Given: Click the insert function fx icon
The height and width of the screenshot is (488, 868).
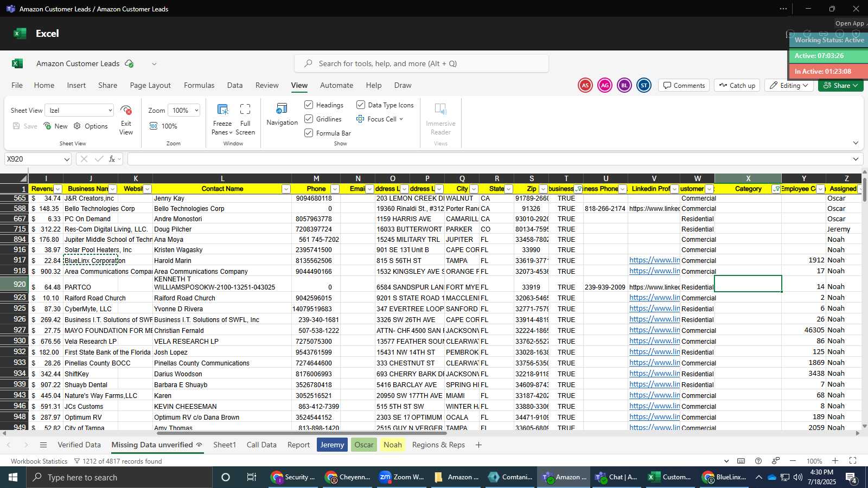Looking at the screenshot, I should pyautogui.click(x=112, y=159).
